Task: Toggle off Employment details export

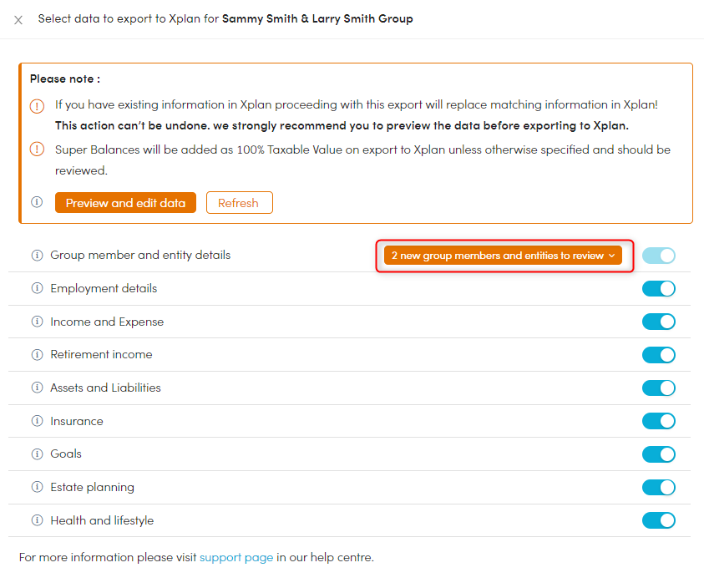Action: pyautogui.click(x=658, y=288)
